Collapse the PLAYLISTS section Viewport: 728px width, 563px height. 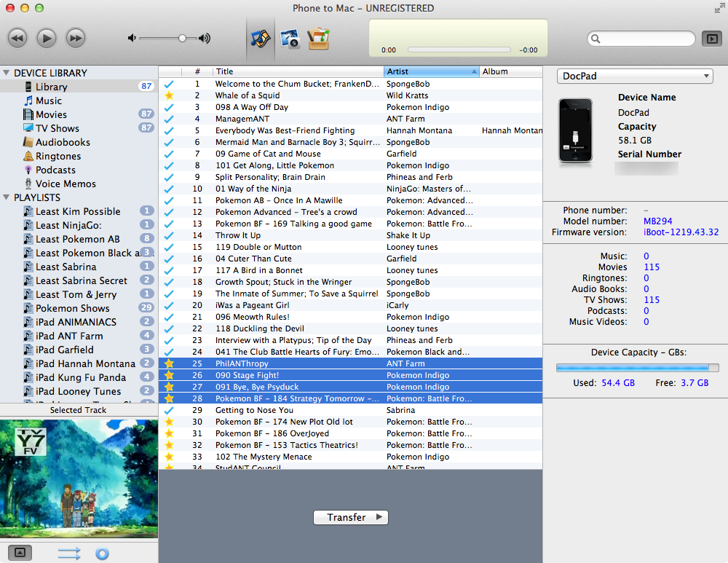[7, 197]
